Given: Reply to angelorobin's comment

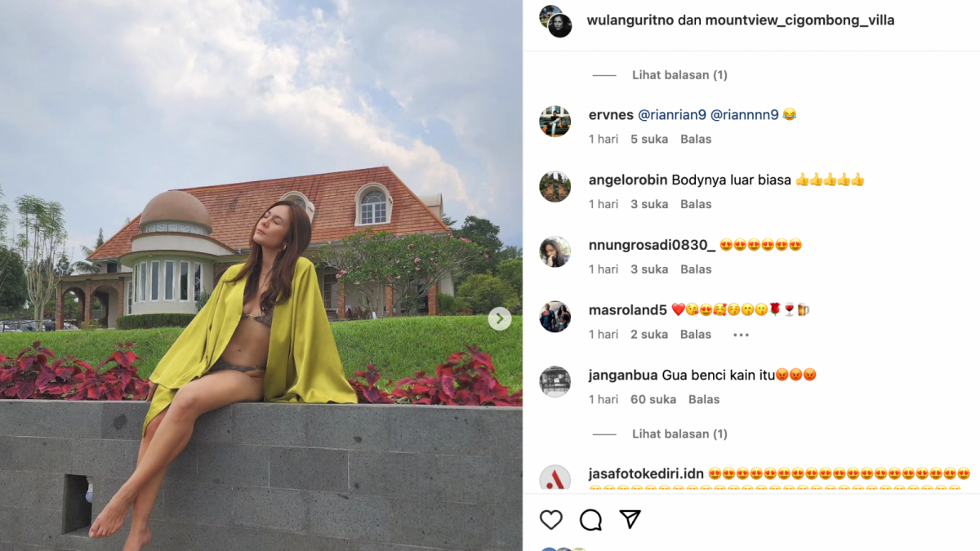Looking at the screenshot, I should [x=696, y=204].
